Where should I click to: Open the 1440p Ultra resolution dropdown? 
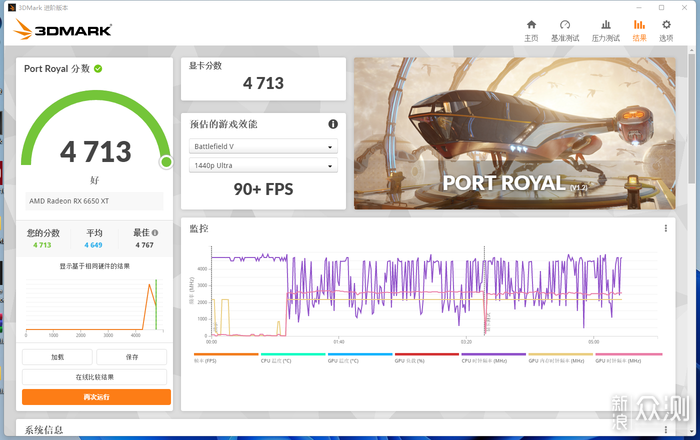tap(263, 166)
